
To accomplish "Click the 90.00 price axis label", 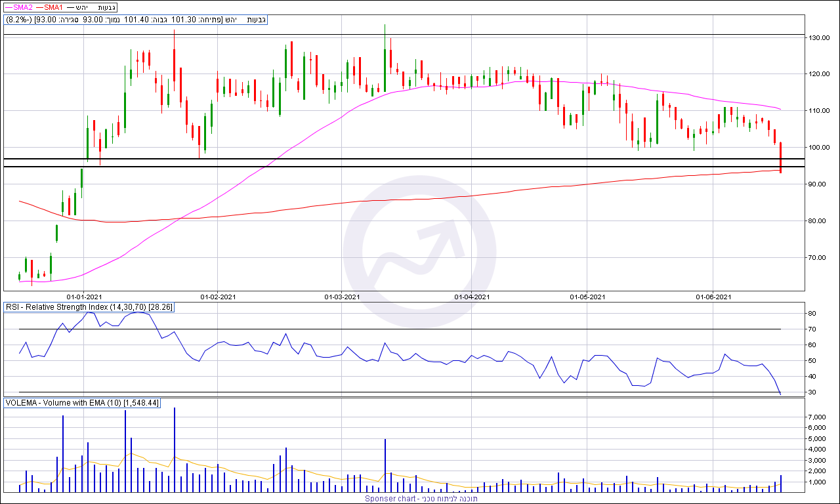I will [x=816, y=184].
